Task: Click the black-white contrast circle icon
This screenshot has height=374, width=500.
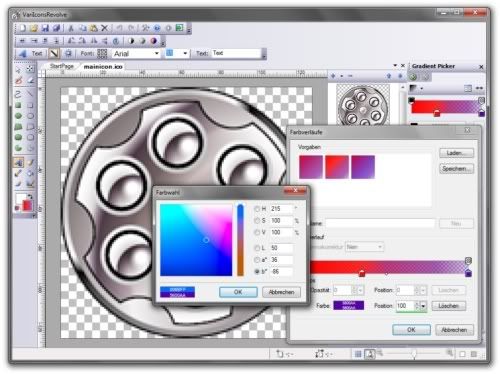Action: coord(131,41)
